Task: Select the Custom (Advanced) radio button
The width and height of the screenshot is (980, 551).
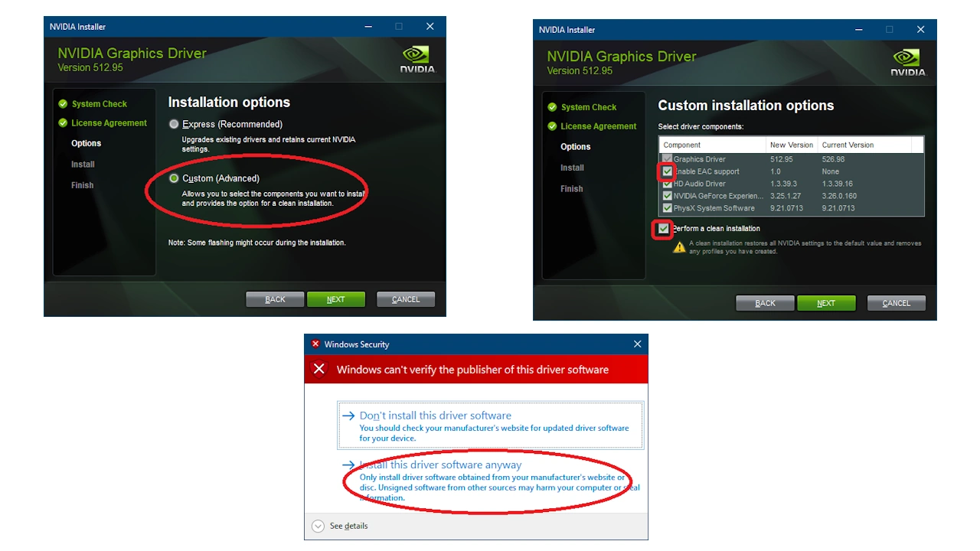Action: 174,178
